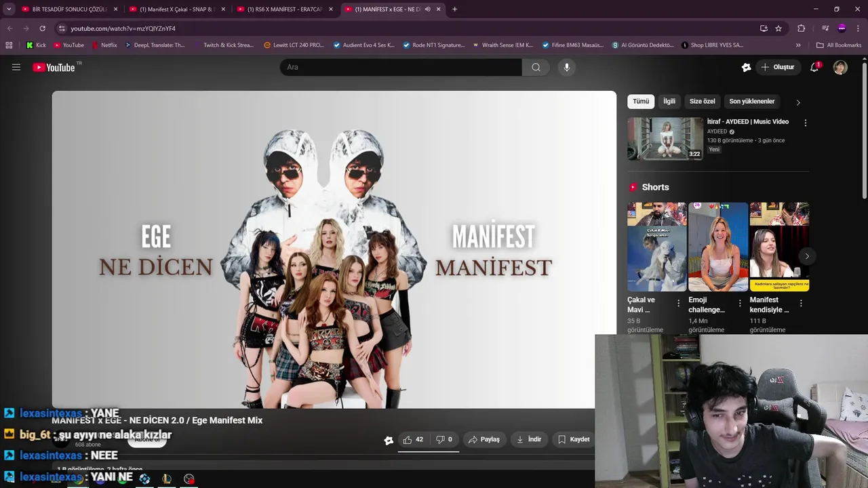Open the bookmarks apps grid icon
868x488 pixels.
(9, 45)
